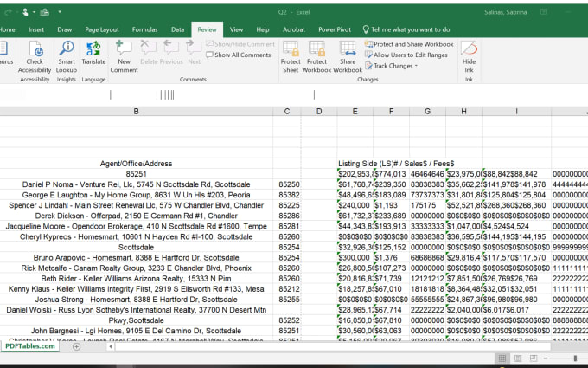
Task: Select the George E Laughton cell
Action: tap(136, 195)
